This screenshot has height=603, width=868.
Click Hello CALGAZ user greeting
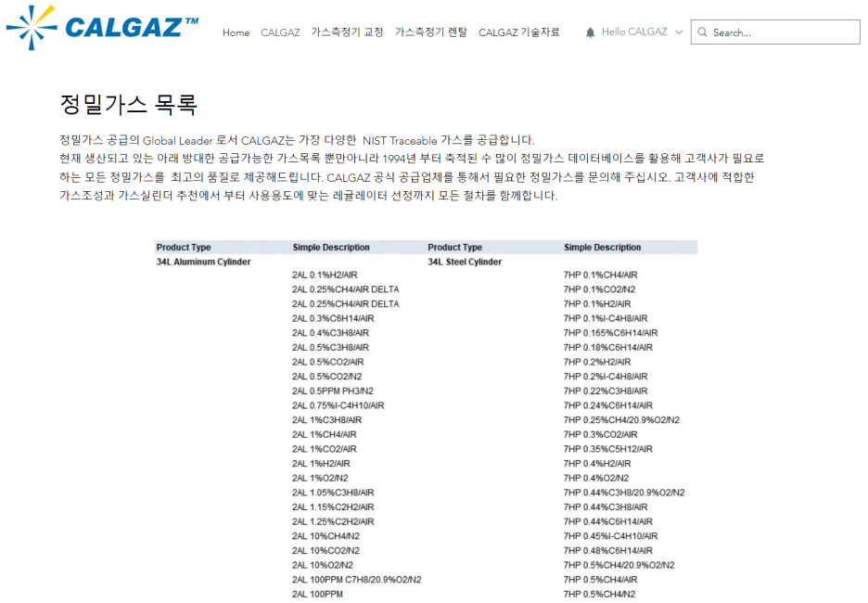(x=634, y=32)
